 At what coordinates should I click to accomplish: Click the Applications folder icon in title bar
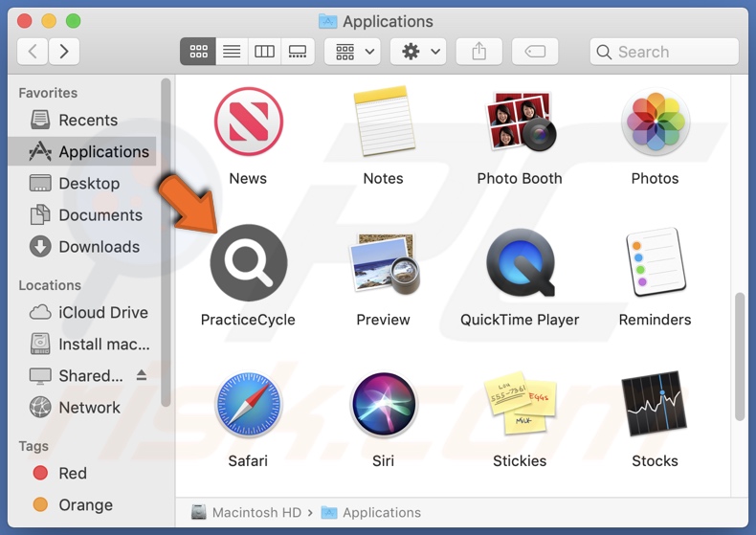pos(328,21)
